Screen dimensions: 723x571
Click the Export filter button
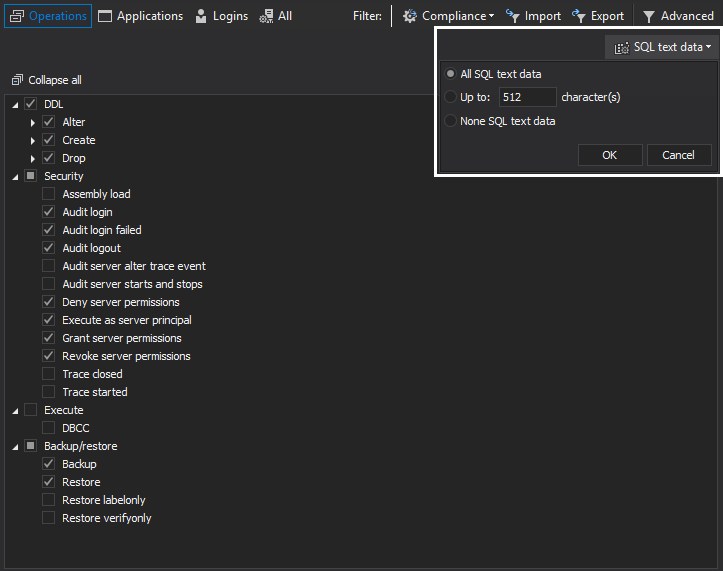tap(598, 16)
